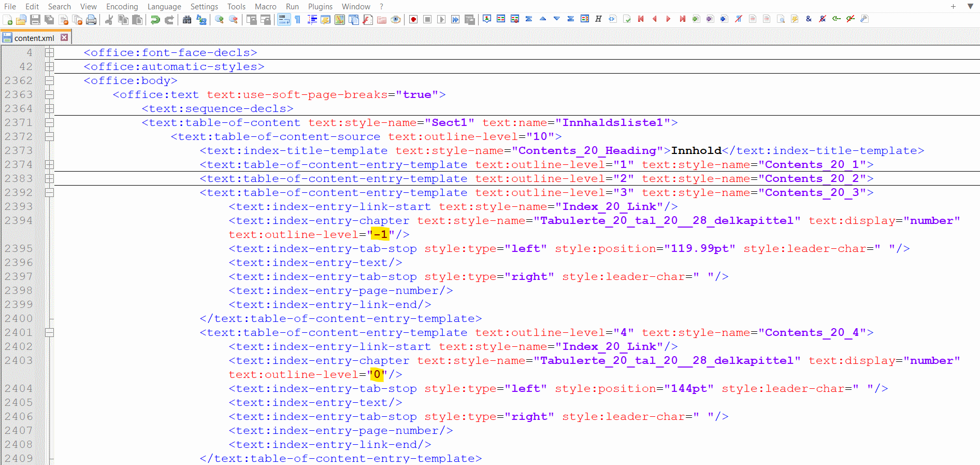This screenshot has height=465, width=980.
Task: Open the Language menu
Action: click(x=164, y=6)
